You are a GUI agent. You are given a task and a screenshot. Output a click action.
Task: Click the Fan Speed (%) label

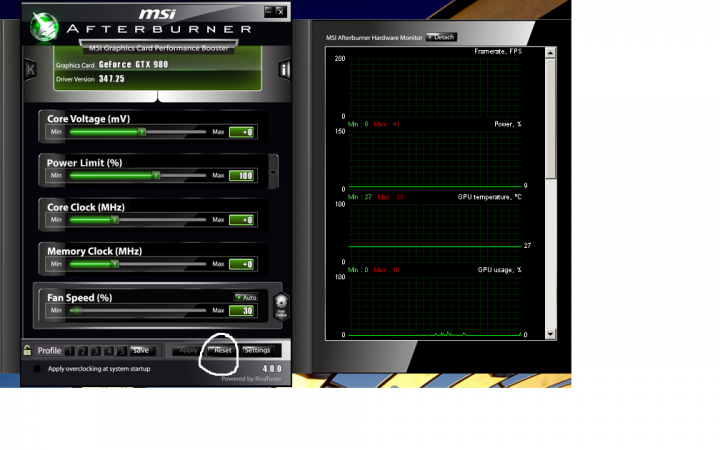[x=79, y=298]
